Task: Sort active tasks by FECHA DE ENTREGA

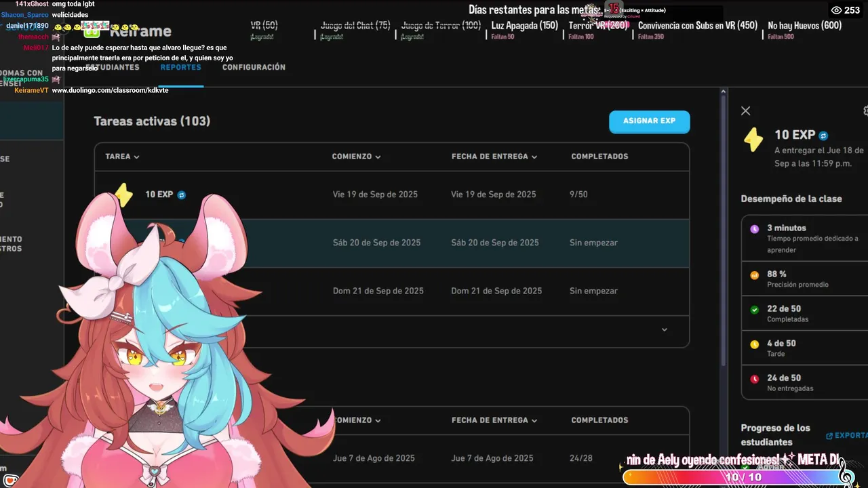Action: pos(494,157)
